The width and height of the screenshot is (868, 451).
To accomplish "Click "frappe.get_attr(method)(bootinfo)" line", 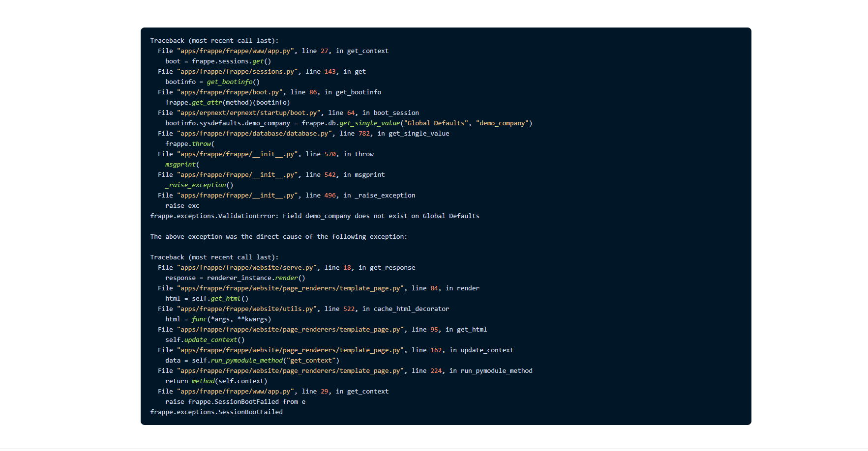I will point(228,103).
